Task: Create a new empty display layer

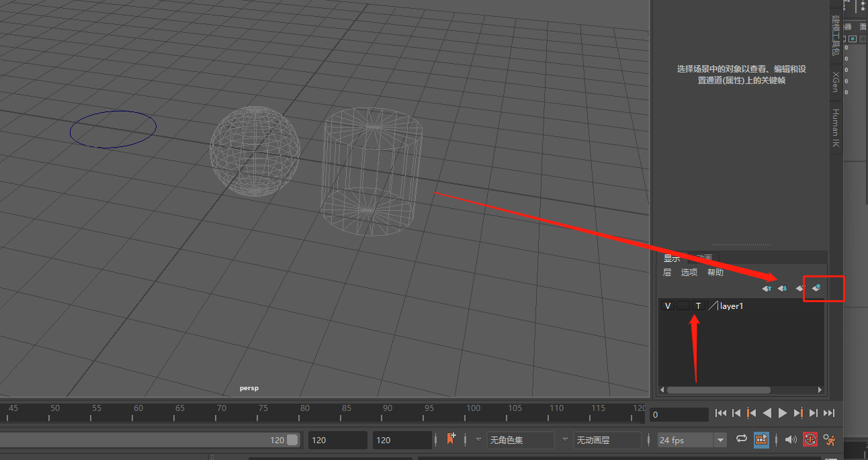Action: point(800,288)
